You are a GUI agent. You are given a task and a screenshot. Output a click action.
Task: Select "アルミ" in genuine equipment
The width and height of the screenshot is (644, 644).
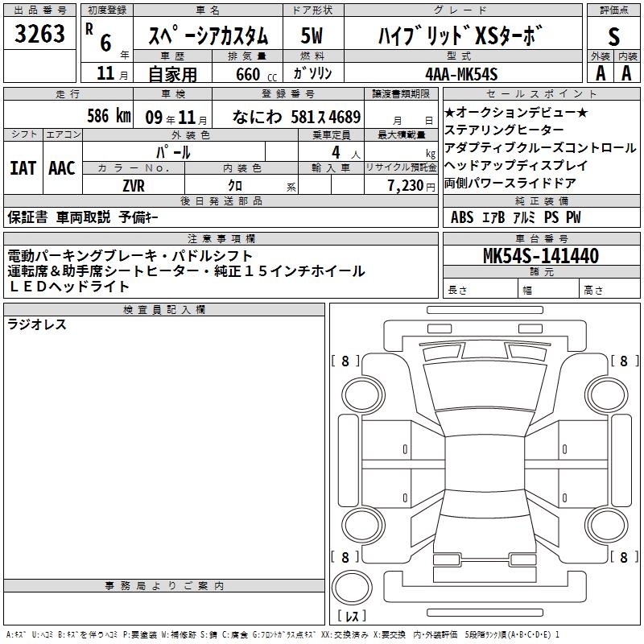click(524, 217)
